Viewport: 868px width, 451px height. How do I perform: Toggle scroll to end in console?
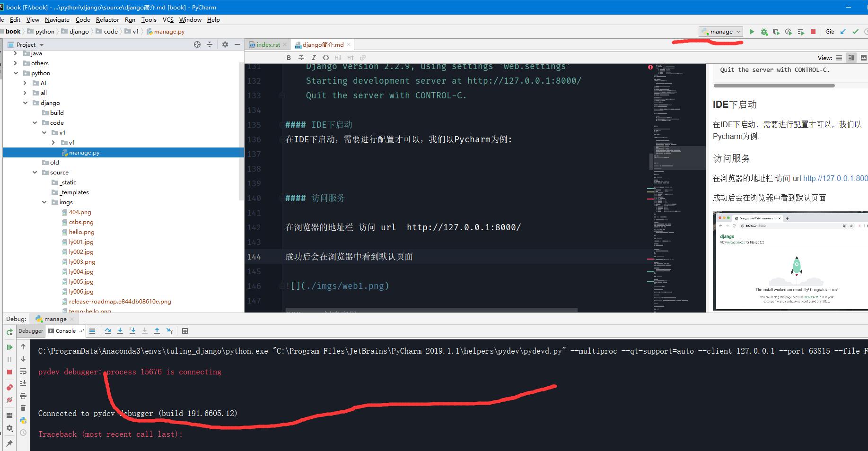point(23,383)
